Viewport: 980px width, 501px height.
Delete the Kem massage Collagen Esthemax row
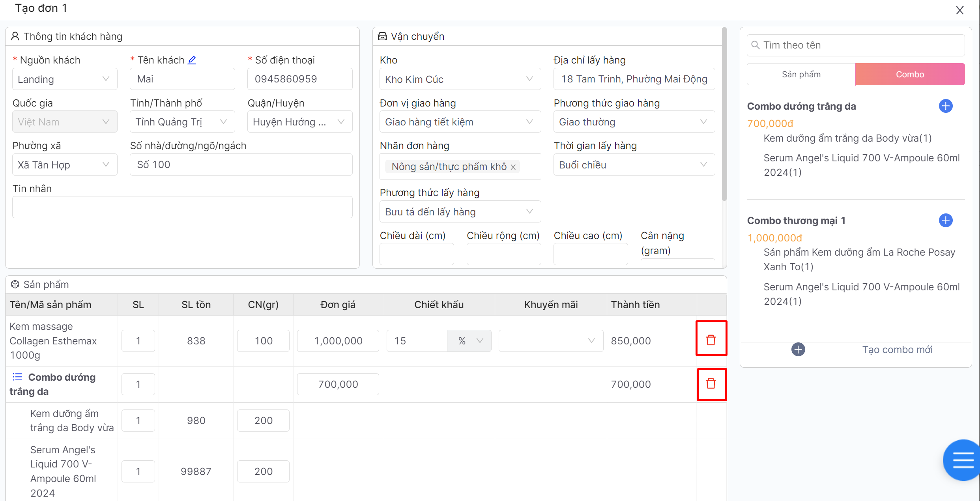click(711, 340)
